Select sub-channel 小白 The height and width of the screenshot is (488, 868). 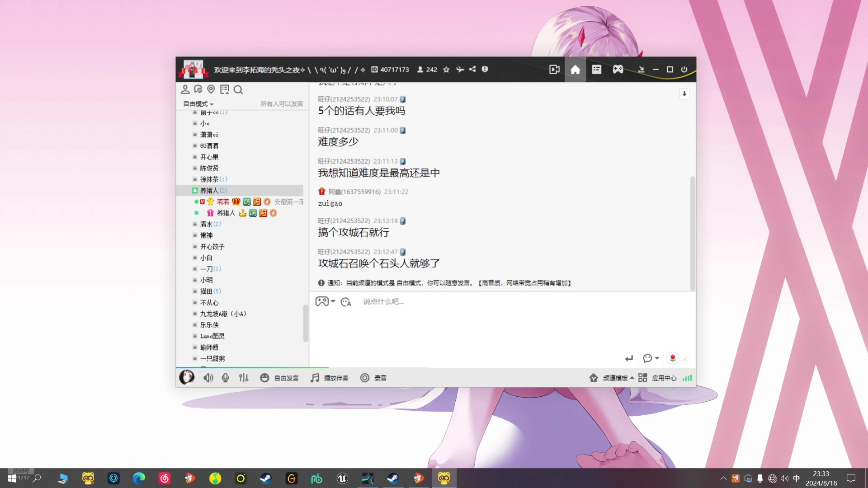[x=206, y=258]
